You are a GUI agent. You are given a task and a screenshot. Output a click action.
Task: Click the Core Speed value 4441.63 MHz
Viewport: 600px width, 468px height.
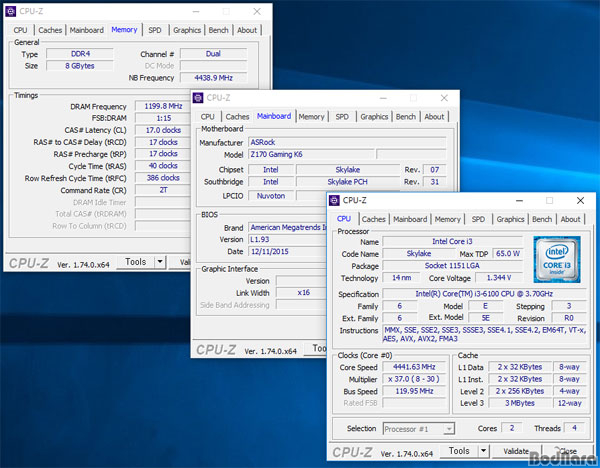pyautogui.click(x=414, y=367)
